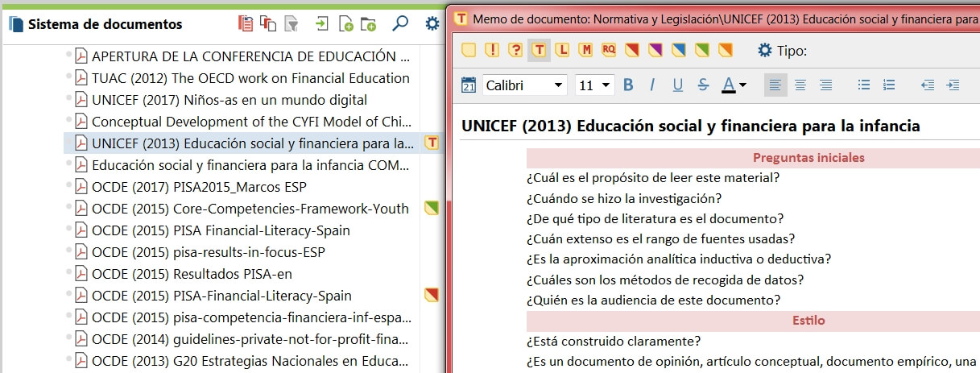
Task: Select the L memo type icon
Action: point(562,51)
